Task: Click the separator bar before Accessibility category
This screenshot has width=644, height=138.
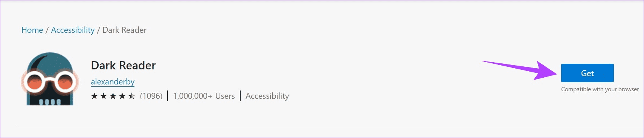Action: tap(240, 96)
